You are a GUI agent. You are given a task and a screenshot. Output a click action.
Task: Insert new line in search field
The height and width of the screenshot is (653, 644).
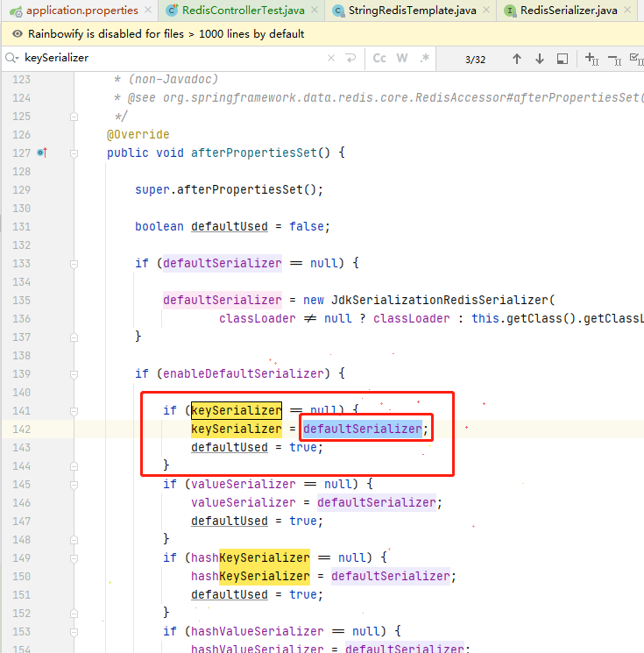(x=350, y=59)
